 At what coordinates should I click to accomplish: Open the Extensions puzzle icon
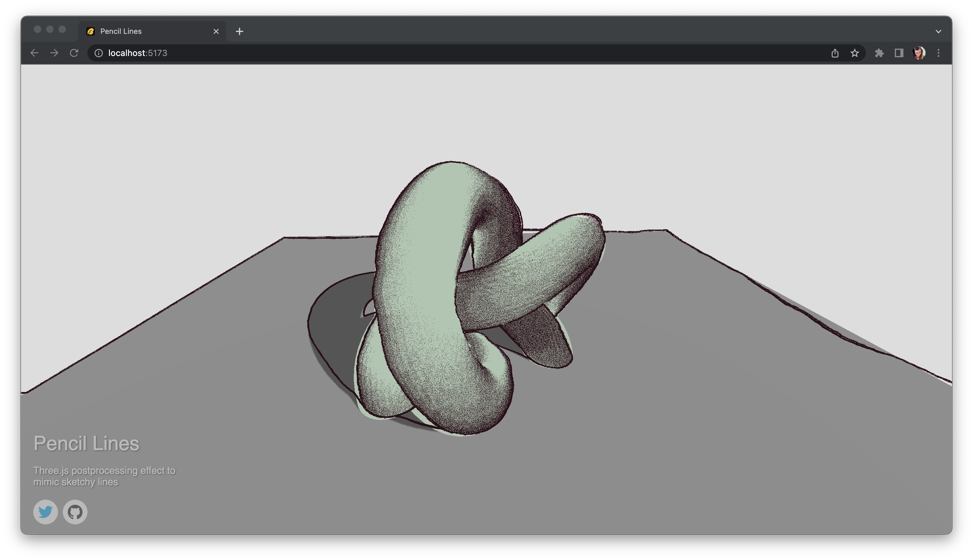tap(879, 53)
